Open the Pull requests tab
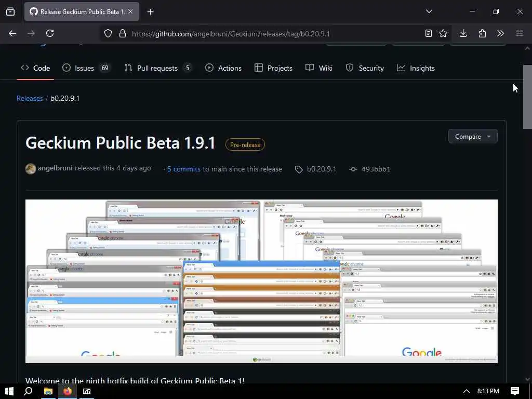The width and height of the screenshot is (532, 399). click(158, 68)
